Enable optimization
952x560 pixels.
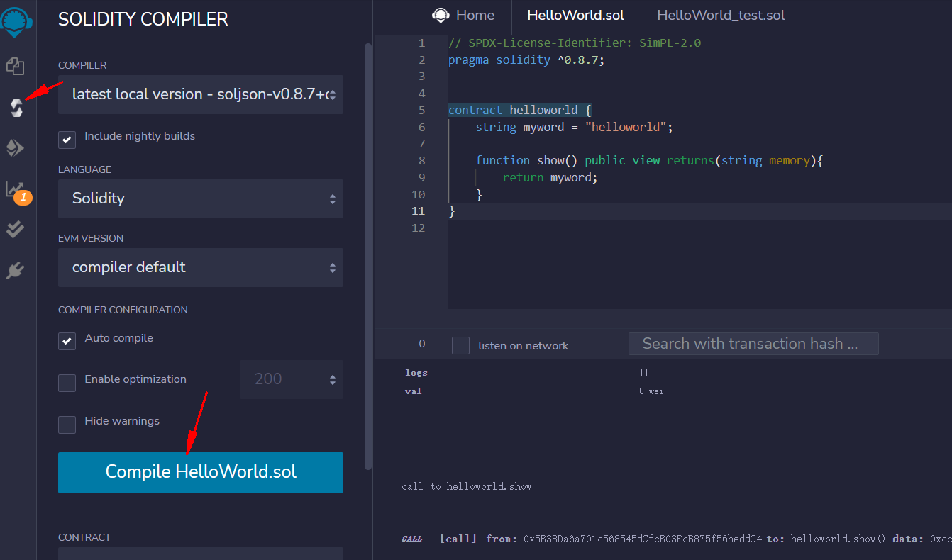[66, 383]
